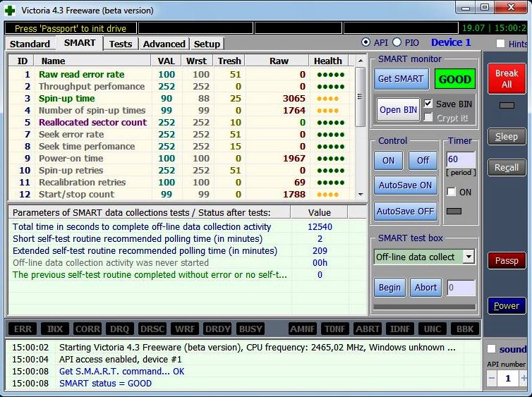This screenshot has width=532, height=397.
Task: Click the Recall button
Action: (507, 168)
